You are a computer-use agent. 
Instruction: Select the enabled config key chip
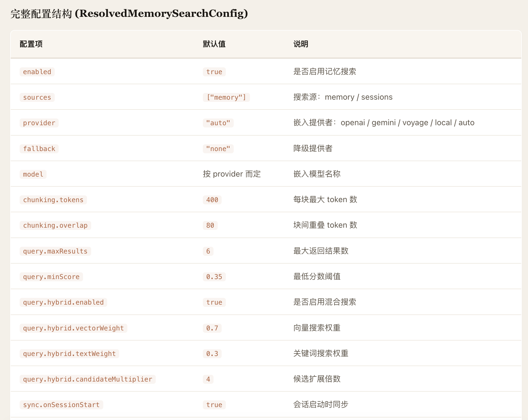(37, 72)
